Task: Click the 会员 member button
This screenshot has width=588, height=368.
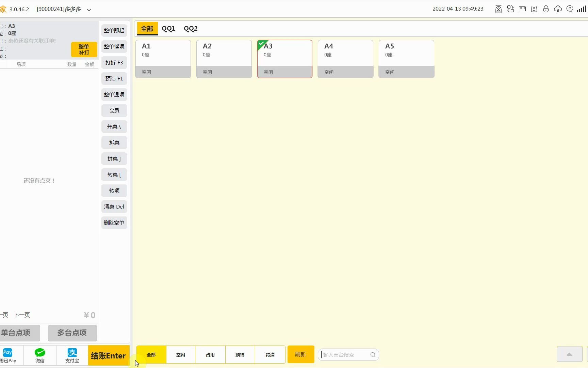Action: click(114, 110)
